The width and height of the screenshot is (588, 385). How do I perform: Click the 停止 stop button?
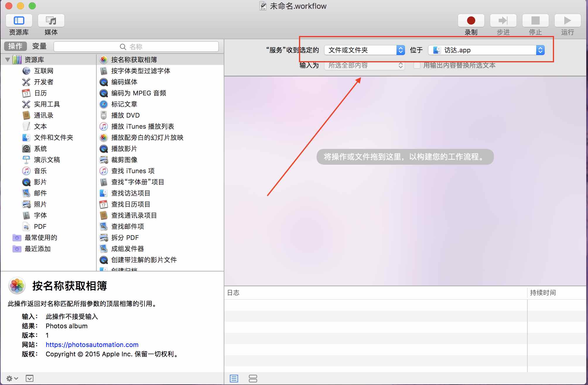click(535, 21)
